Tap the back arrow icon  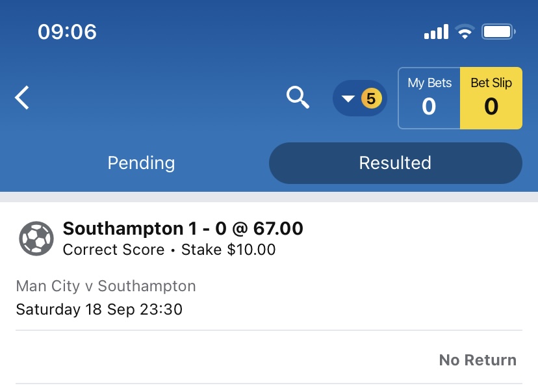click(x=22, y=98)
